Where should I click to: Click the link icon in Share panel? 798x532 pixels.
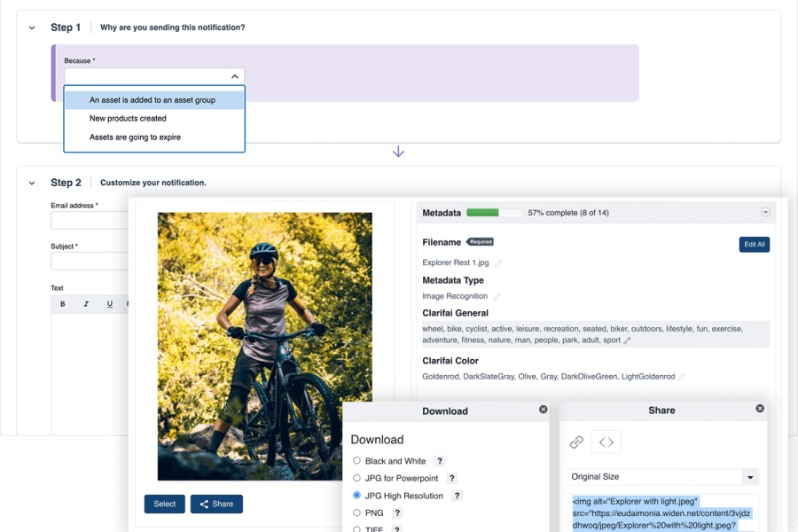[576, 442]
